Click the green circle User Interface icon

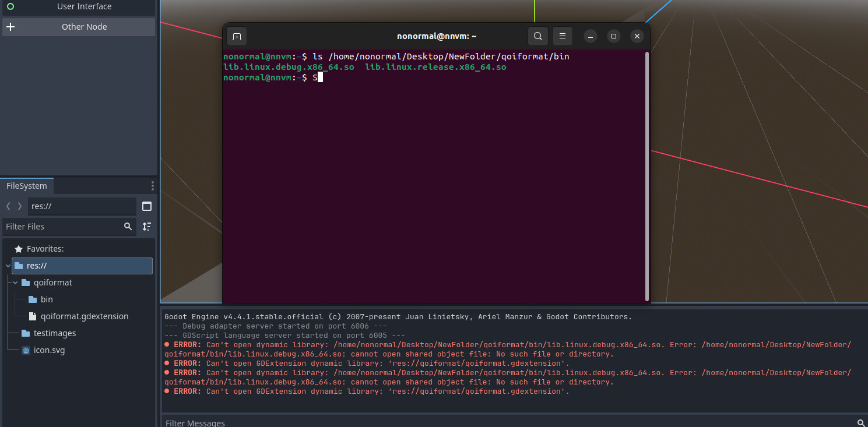point(10,6)
